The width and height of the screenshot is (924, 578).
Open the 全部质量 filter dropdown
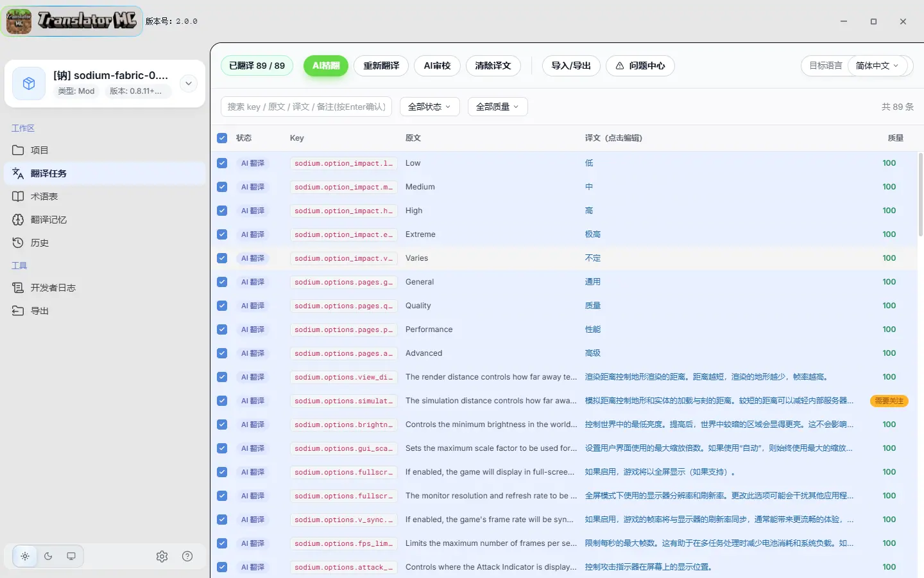click(x=498, y=107)
